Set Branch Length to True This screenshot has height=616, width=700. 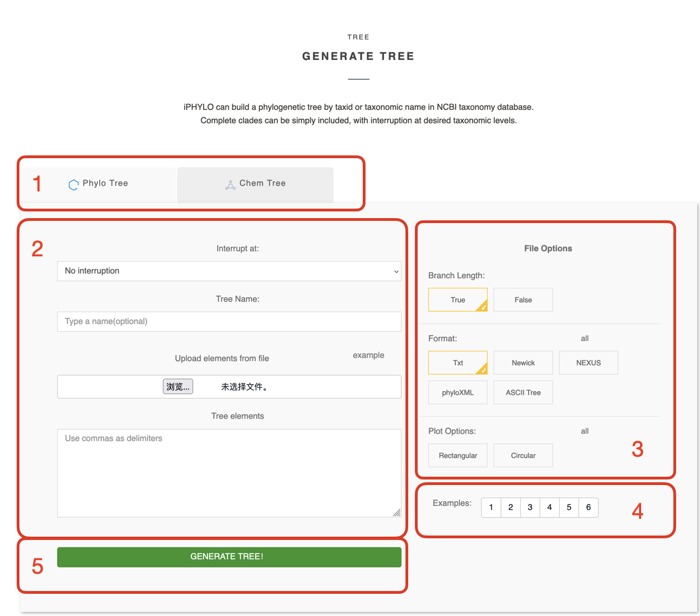click(x=458, y=300)
